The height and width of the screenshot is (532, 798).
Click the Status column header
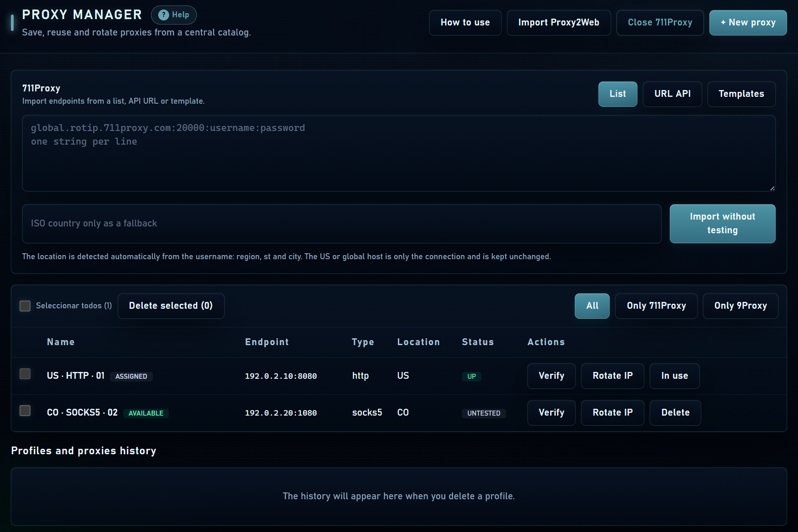[x=477, y=342]
